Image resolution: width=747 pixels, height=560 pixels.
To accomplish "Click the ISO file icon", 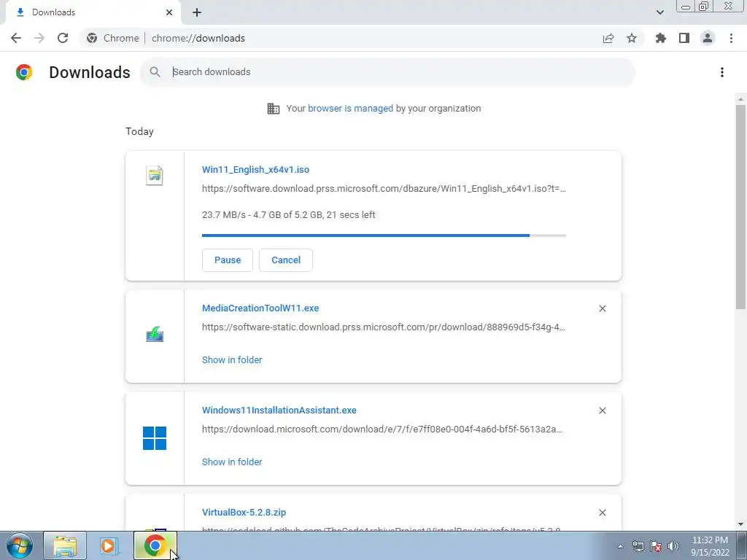I will 155,175.
